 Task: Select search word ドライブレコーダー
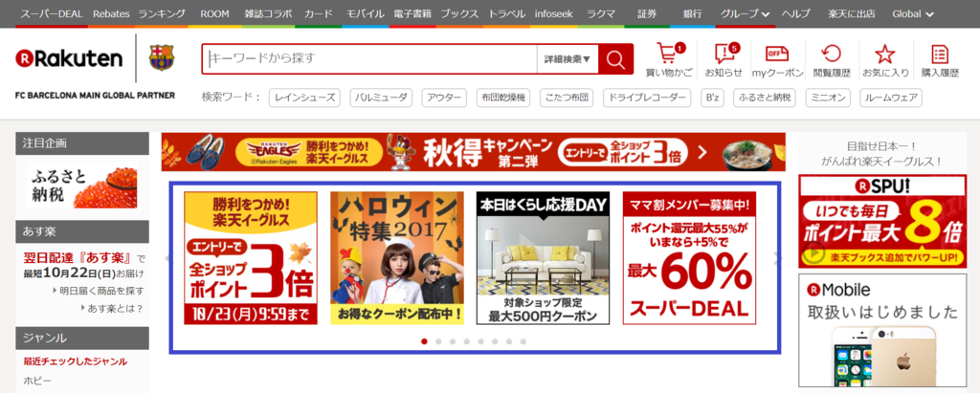[647, 98]
